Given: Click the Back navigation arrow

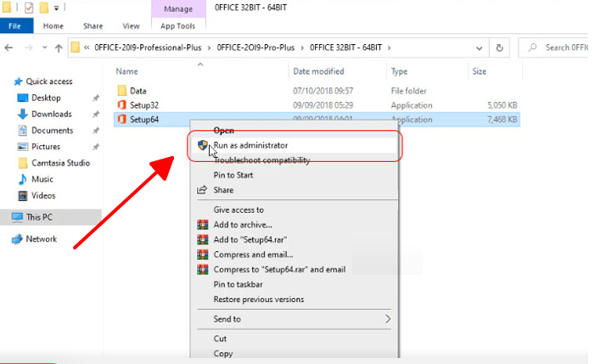Looking at the screenshot, I should [8, 48].
